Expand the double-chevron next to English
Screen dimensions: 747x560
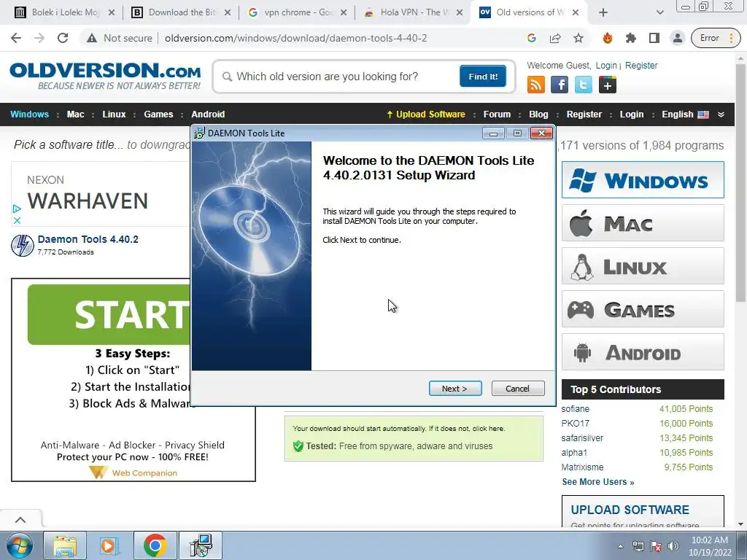pyautogui.click(x=721, y=114)
